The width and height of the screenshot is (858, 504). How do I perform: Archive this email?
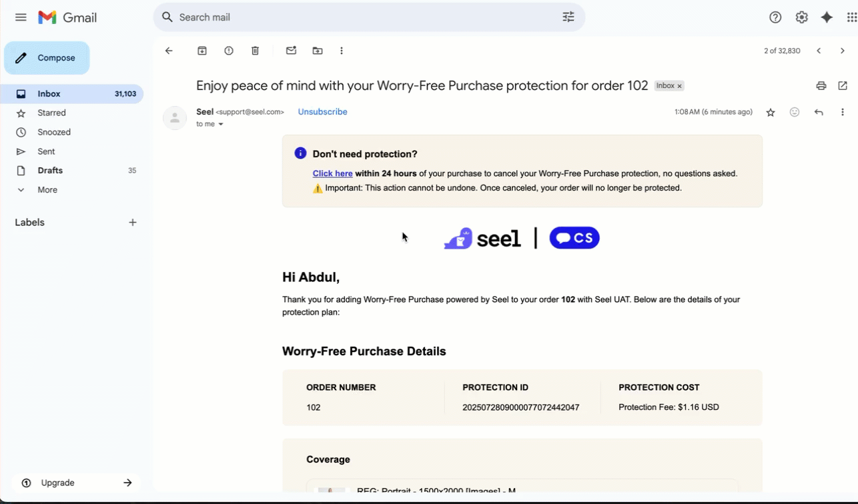click(x=202, y=51)
